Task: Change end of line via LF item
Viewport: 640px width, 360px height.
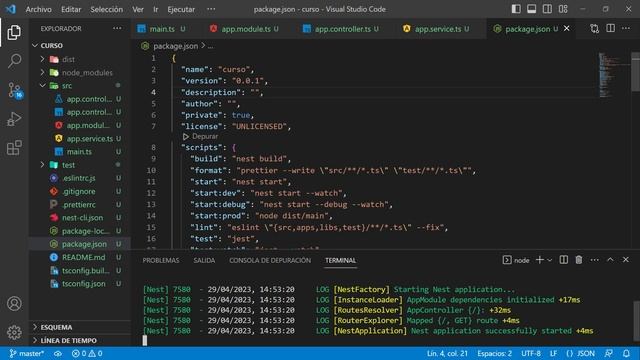Action: pyautogui.click(x=553, y=353)
